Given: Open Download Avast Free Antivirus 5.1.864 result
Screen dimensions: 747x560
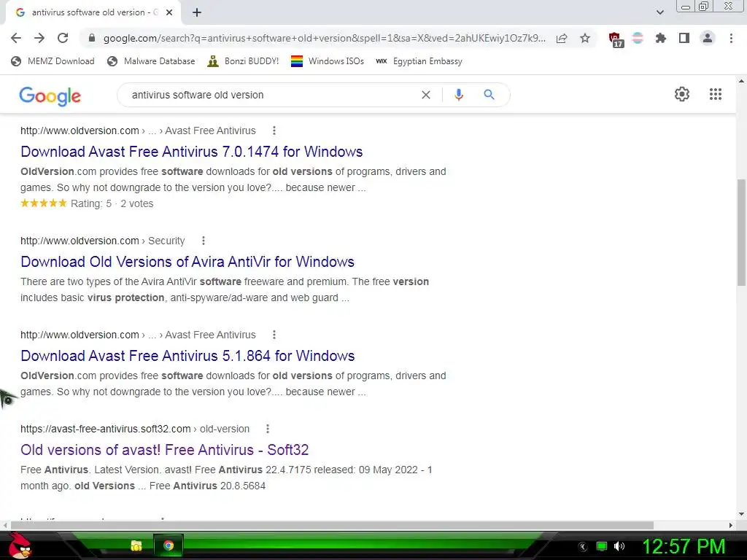Looking at the screenshot, I should pyautogui.click(x=187, y=356).
